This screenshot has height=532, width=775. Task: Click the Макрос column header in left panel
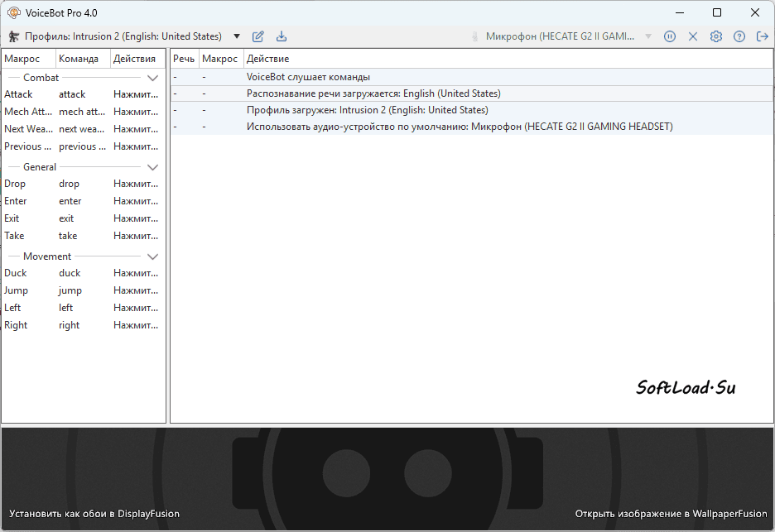29,59
